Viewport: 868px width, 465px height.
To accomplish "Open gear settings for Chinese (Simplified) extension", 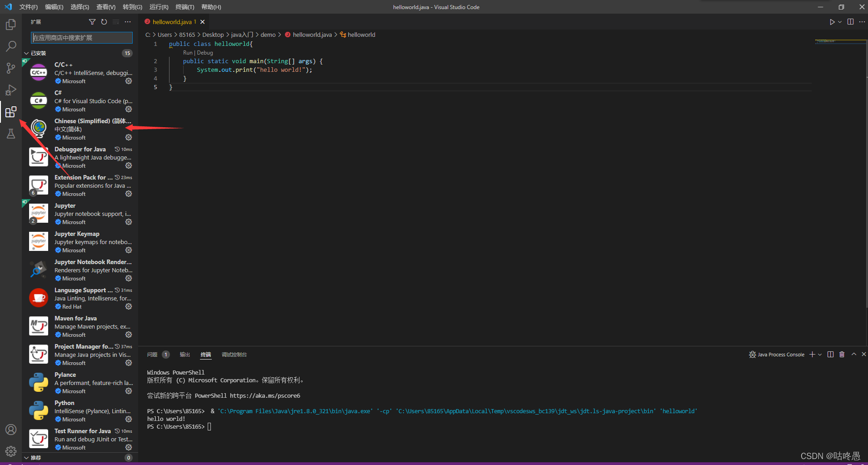I will [129, 137].
